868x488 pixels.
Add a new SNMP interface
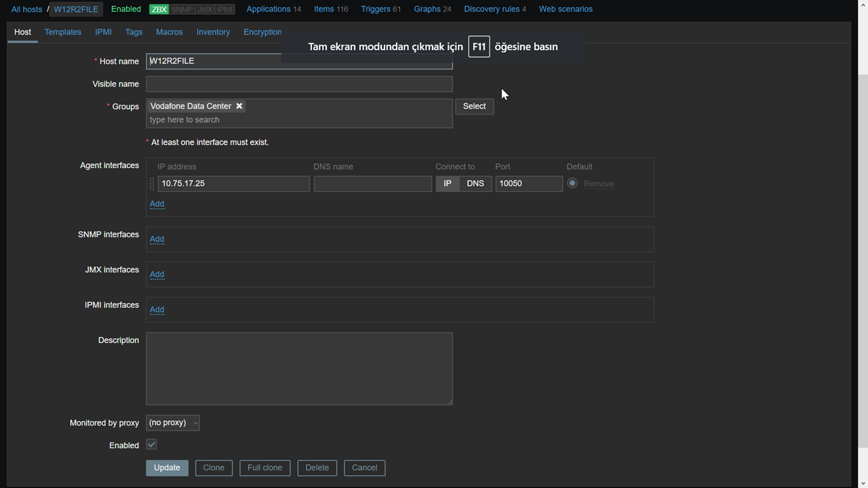pos(157,239)
